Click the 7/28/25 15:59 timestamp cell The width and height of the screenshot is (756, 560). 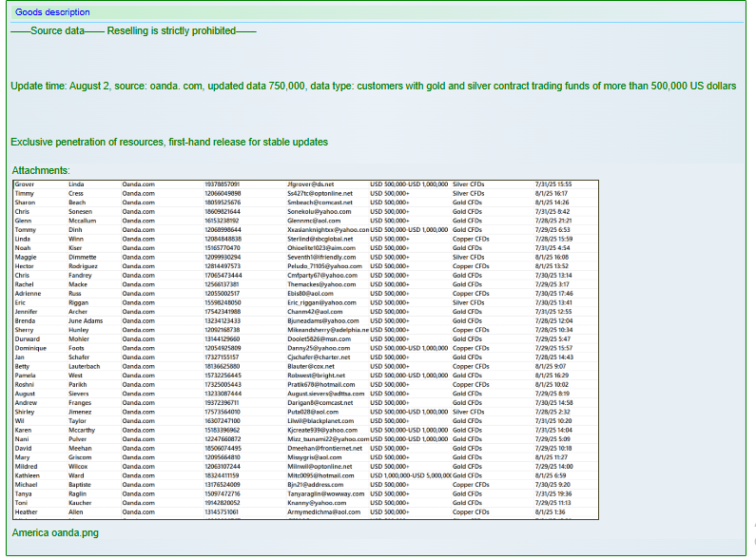pyautogui.click(x=553, y=239)
